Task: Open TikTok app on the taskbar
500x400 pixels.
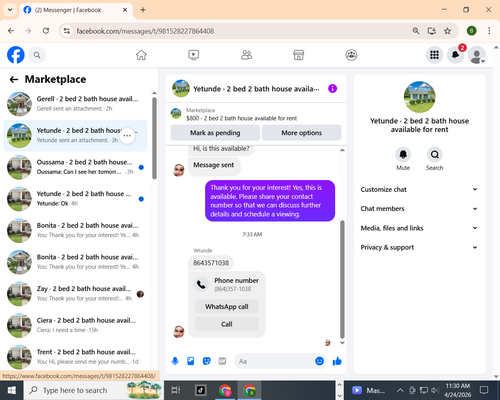Action: pyautogui.click(x=201, y=390)
